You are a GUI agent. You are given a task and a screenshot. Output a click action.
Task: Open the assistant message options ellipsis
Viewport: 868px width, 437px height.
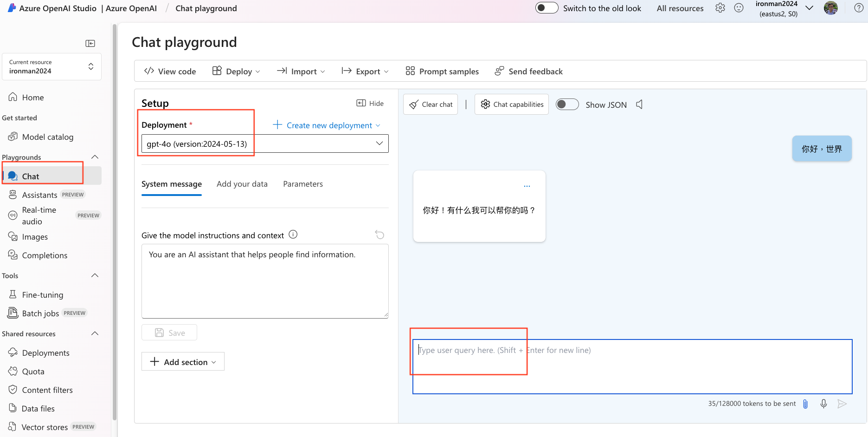click(527, 186)
